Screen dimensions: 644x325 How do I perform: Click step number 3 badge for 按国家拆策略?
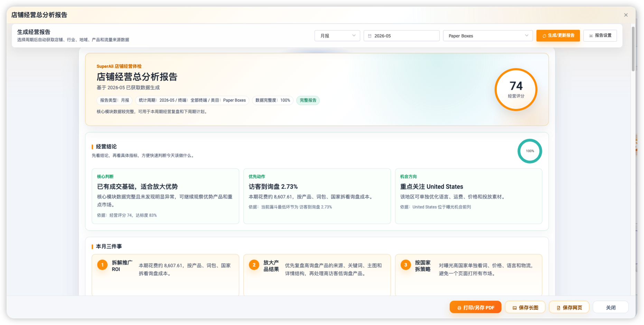pos(406,265)
